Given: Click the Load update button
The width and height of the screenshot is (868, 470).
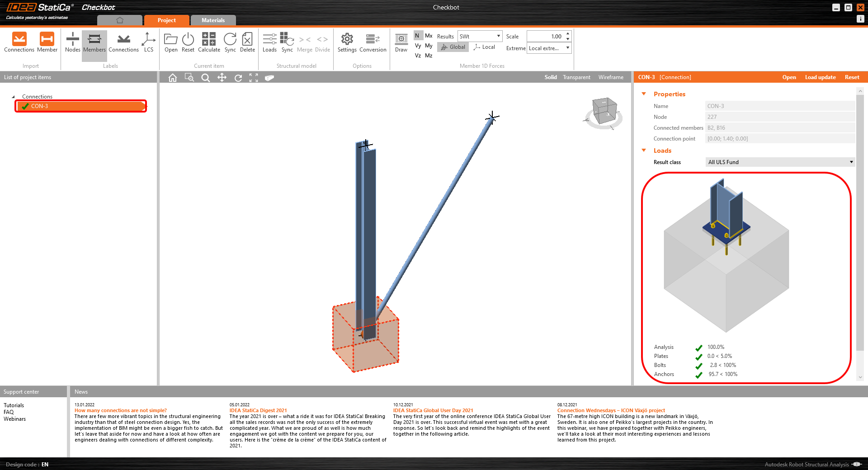Looking at the screenshot, I should tap(820, 77).
